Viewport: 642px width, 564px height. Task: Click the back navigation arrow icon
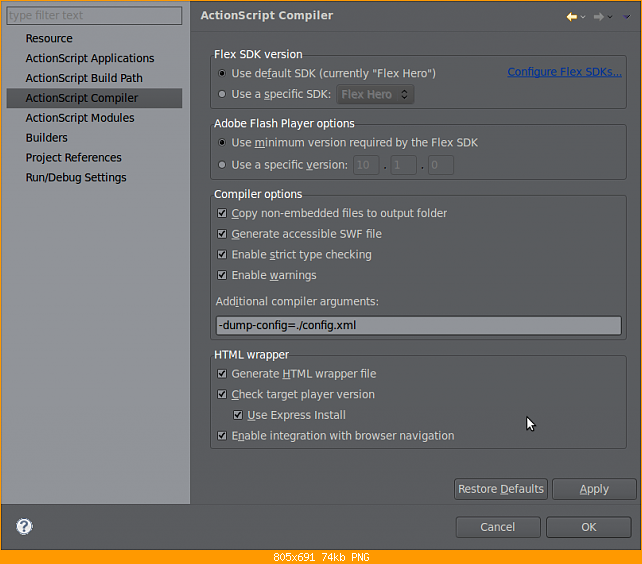tap(572, 17)
